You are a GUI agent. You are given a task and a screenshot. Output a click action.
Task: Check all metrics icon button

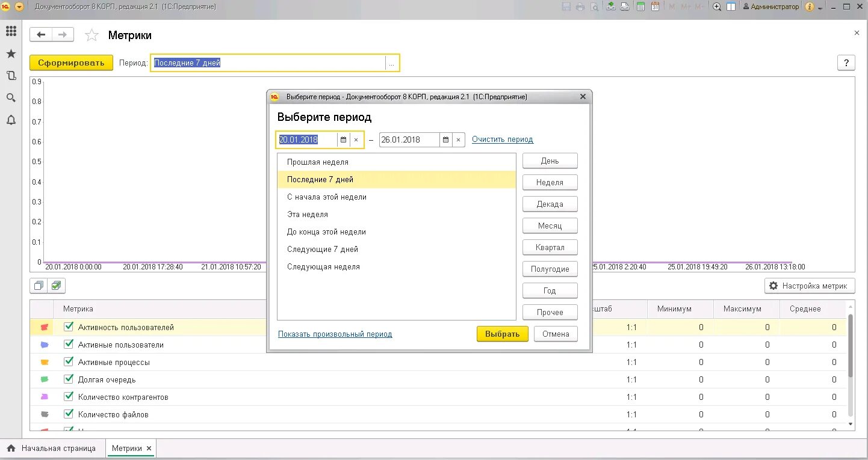tap(56, 286)
